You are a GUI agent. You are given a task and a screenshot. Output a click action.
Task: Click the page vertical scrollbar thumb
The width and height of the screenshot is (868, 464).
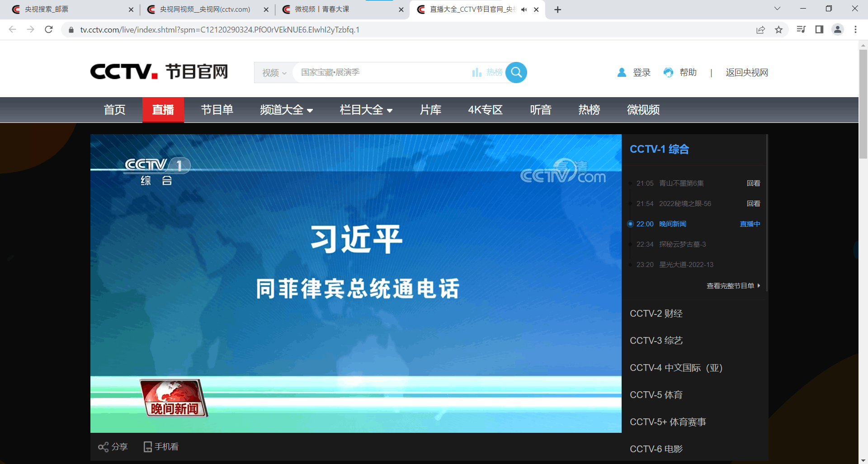coord(863,104)
